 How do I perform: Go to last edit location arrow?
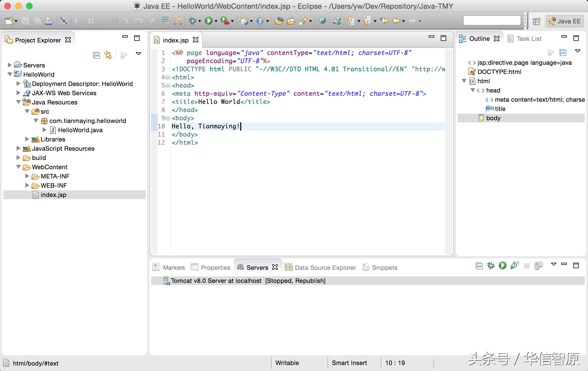pos(384,21)
